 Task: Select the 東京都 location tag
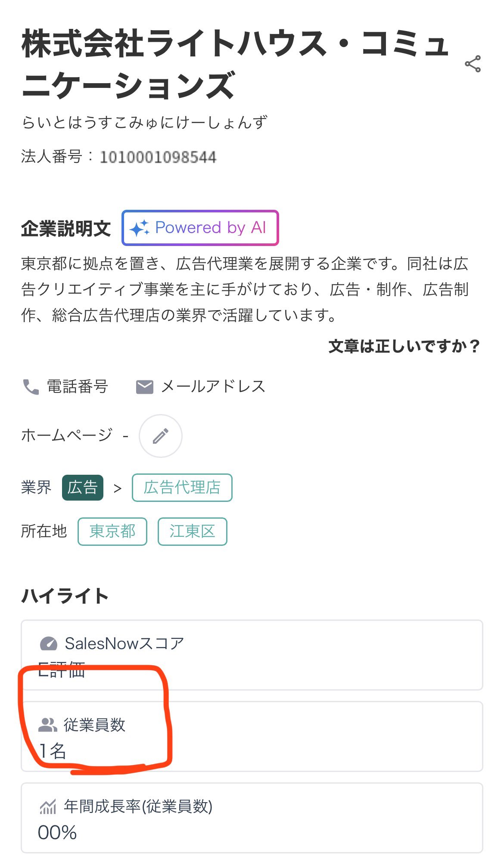[x=112, y=531]
